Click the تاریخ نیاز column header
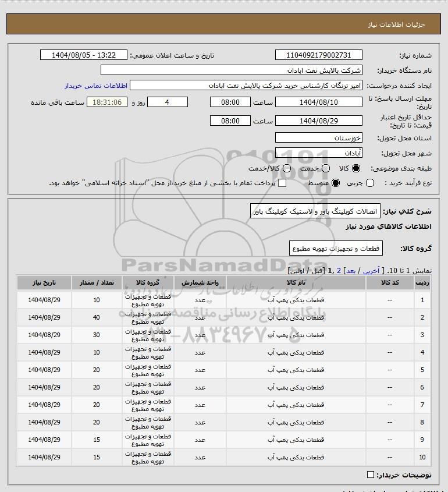 44,283
